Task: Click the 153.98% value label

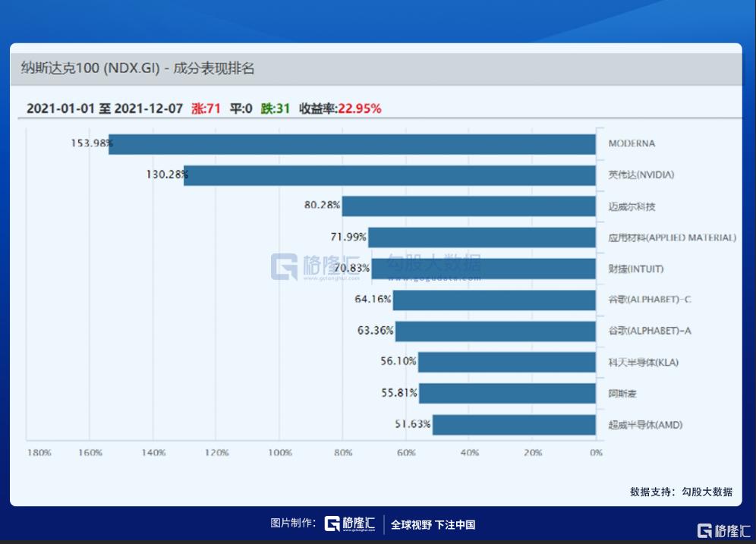Action: tap(92, 143)
